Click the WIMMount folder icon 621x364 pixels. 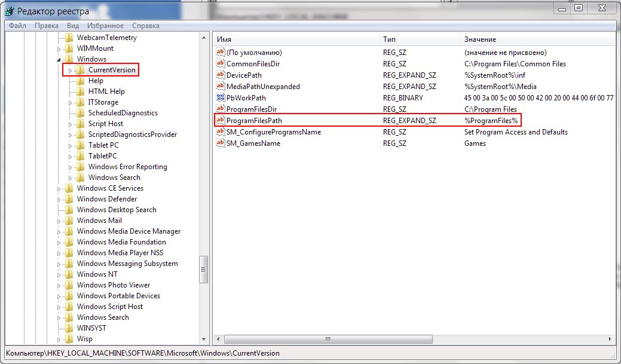[69, 48]
